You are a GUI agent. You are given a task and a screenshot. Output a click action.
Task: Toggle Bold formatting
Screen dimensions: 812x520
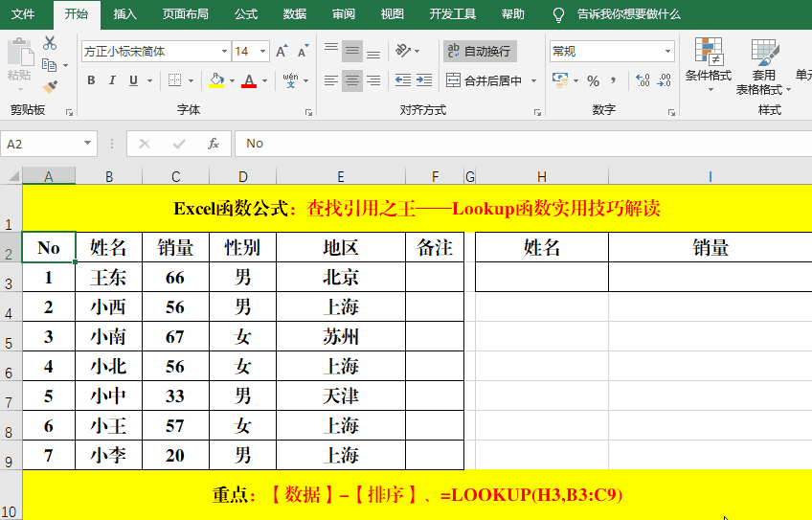(91, 80)
